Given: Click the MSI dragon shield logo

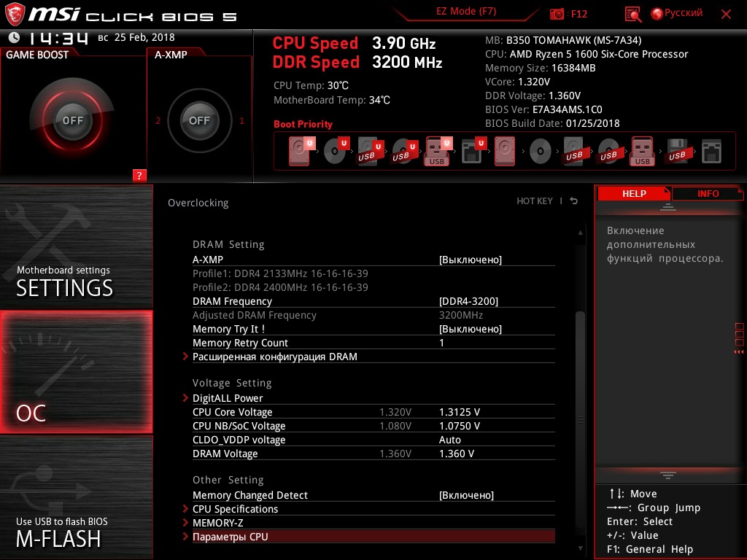Looking at the screenshot, I should [15, 15].
